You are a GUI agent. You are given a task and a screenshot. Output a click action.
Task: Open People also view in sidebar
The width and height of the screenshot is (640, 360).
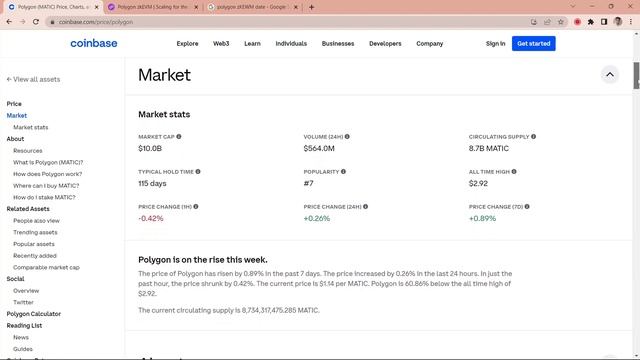(x=36, y=221)
